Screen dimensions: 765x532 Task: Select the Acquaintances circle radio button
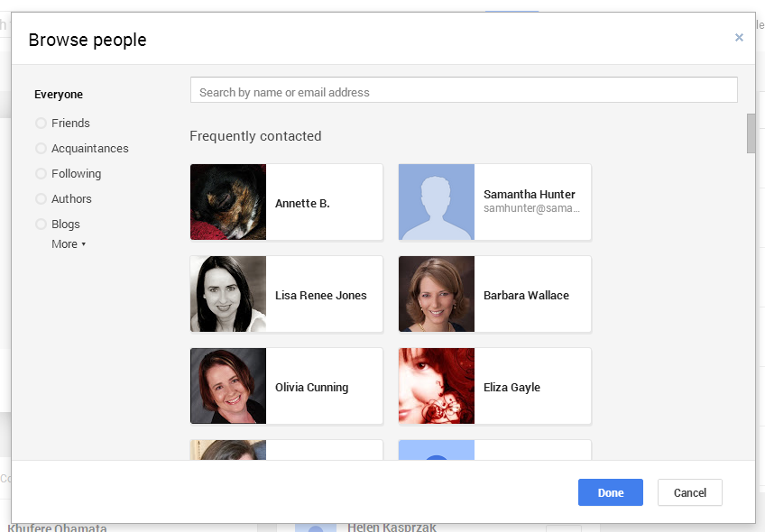(41, 149)
